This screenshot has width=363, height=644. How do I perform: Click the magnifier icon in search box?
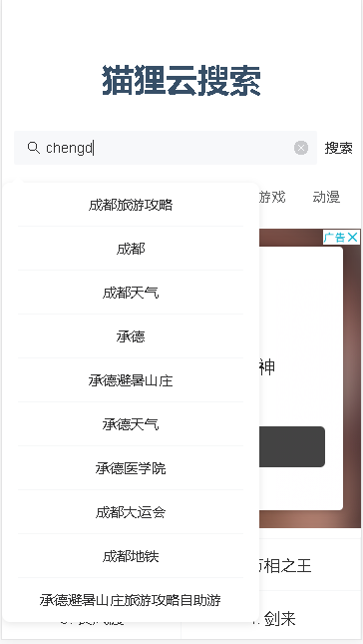point(33,148)
